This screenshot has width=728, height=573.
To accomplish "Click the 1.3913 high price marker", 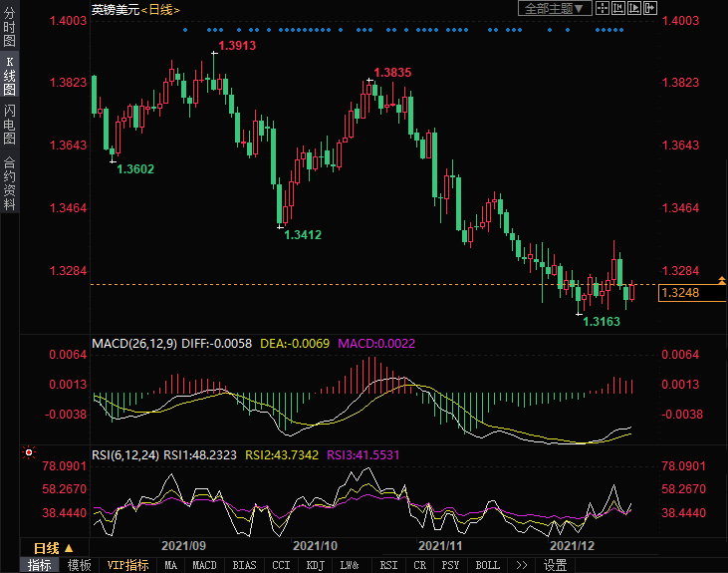I will click(x=237, y=46).
